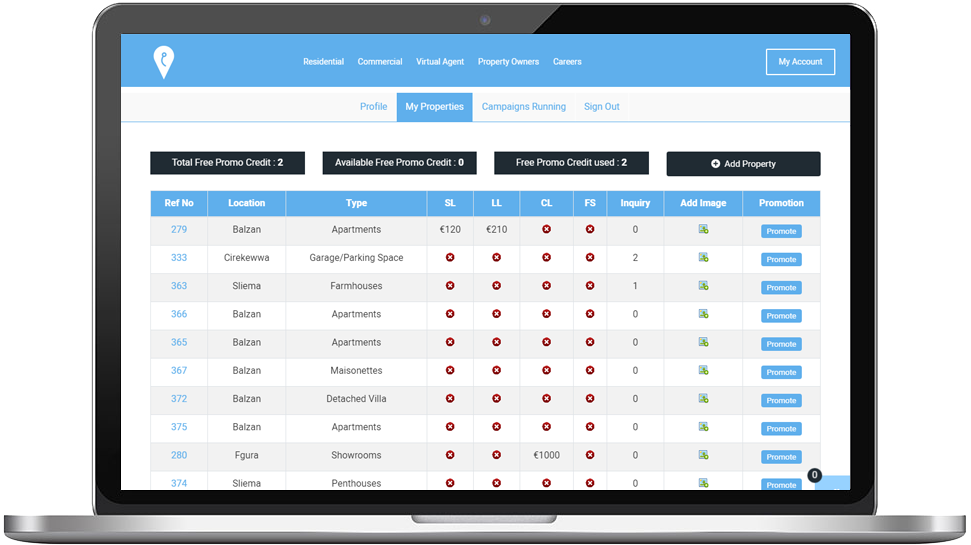Click add image icon for Farmhouses row

pyautogui.click(x=703, y=286)
